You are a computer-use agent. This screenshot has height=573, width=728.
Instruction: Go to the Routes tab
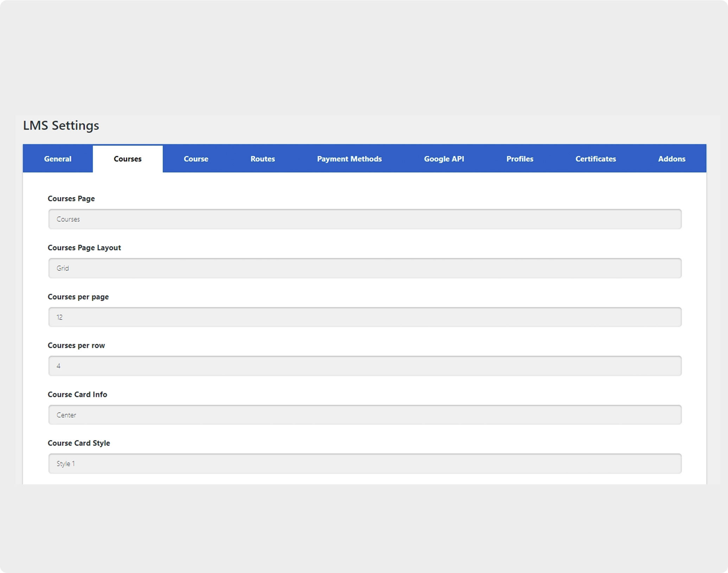pos(262,159)
